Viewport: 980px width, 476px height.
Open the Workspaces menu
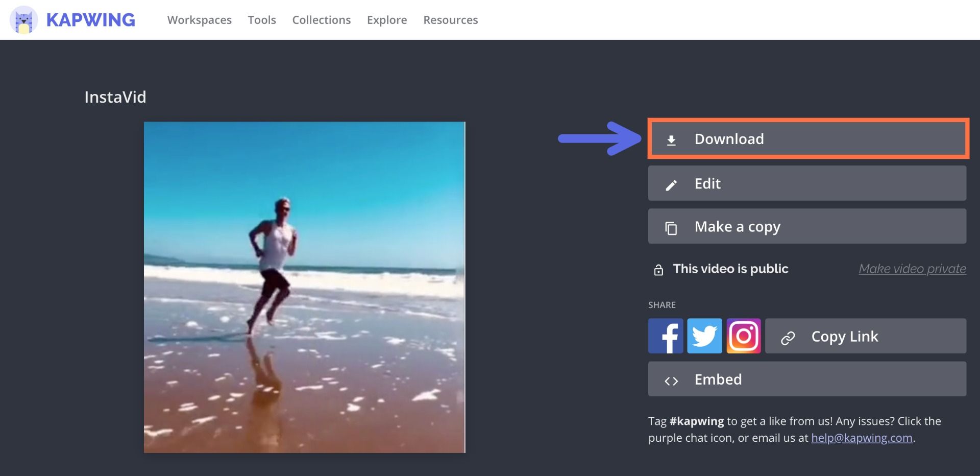click(199, 20)
